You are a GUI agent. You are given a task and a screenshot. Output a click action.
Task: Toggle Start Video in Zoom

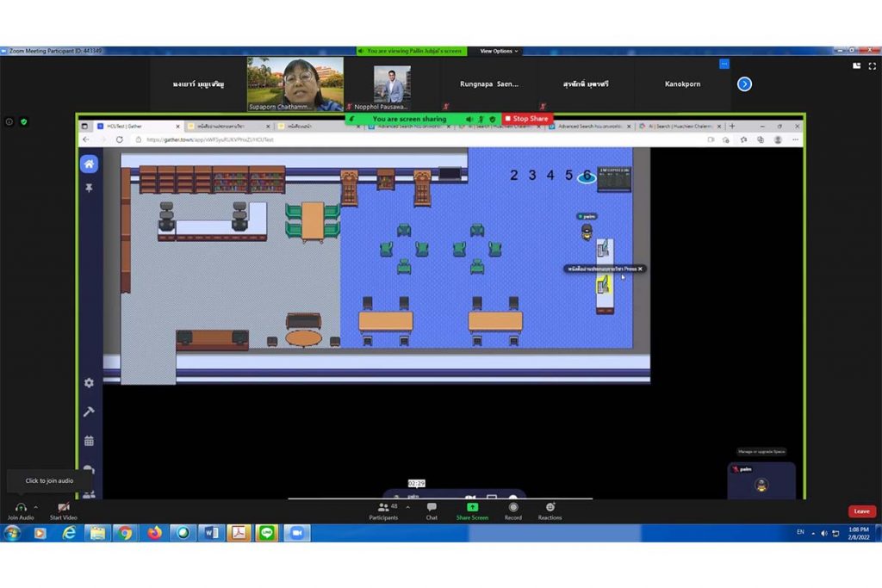click(63, 511)
